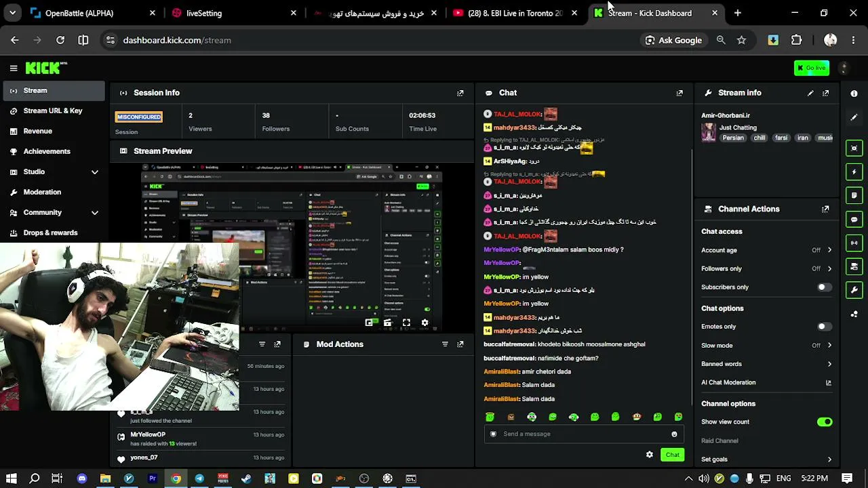Screen dimensions: 868x488
Task: Pop out the Stream info panel
Action: [825, 93]
